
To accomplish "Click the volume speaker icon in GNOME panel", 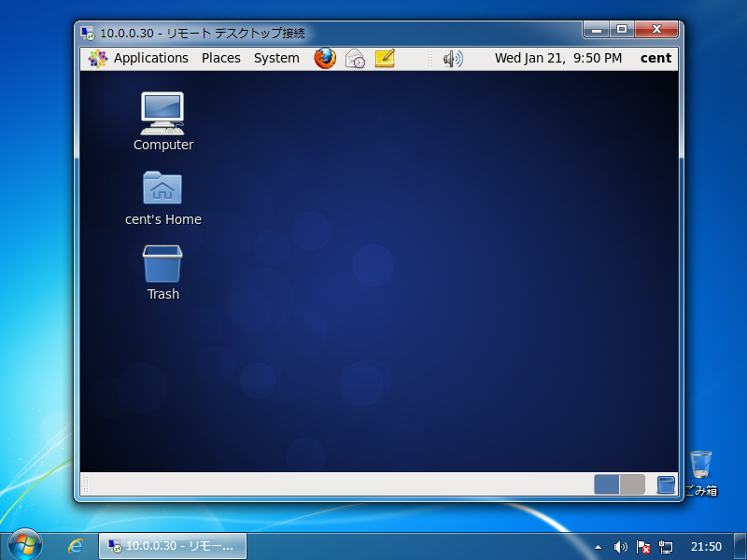I will click(x=453, y=59).
